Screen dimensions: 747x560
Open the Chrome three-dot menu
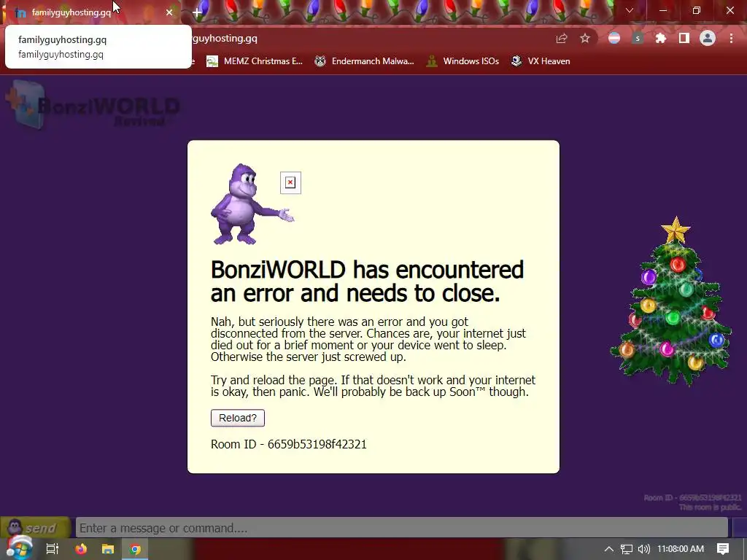pyautogui.click(x=731, y=39)
